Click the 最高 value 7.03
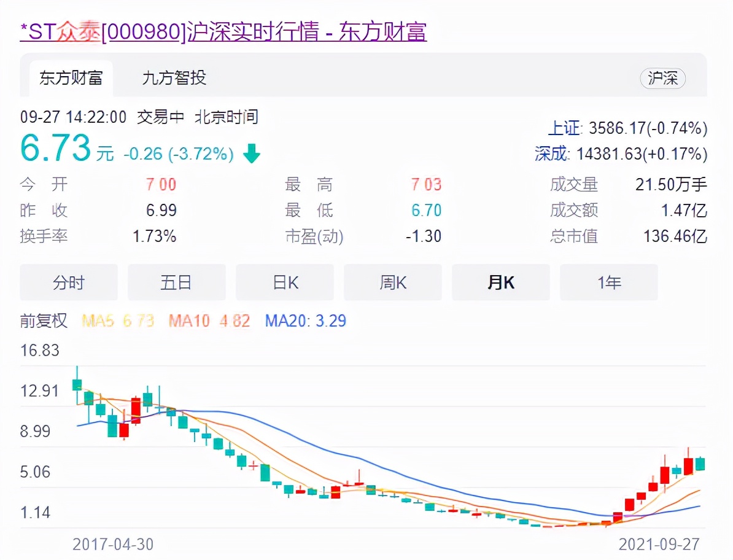The width and height of the screenshot is (733, 560). tap(426, 185)
